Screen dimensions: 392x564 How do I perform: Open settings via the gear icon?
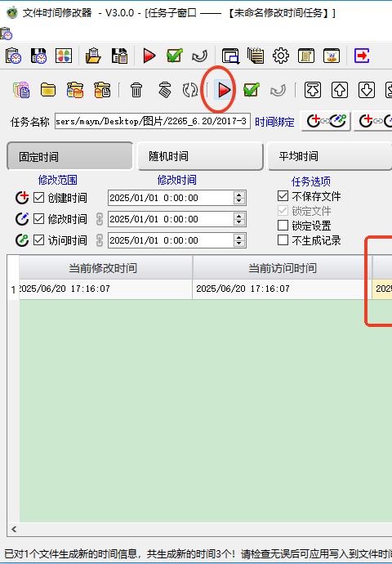tap(281, 56)
